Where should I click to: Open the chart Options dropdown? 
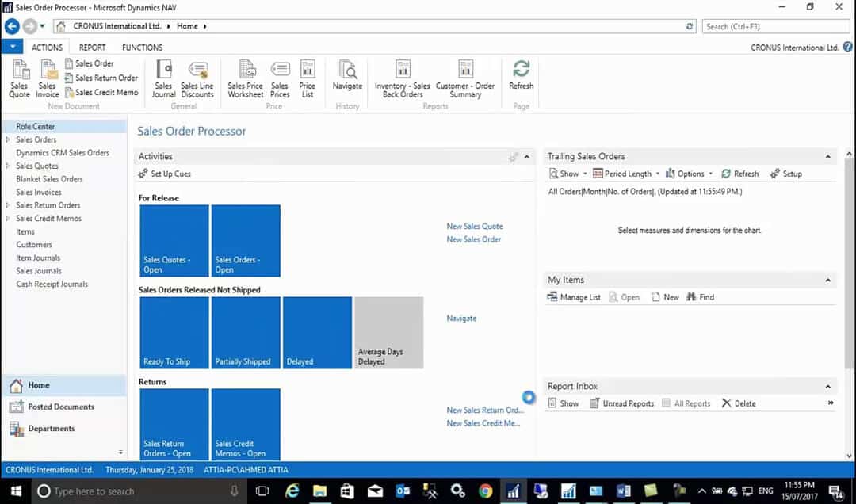pos(689,174)
